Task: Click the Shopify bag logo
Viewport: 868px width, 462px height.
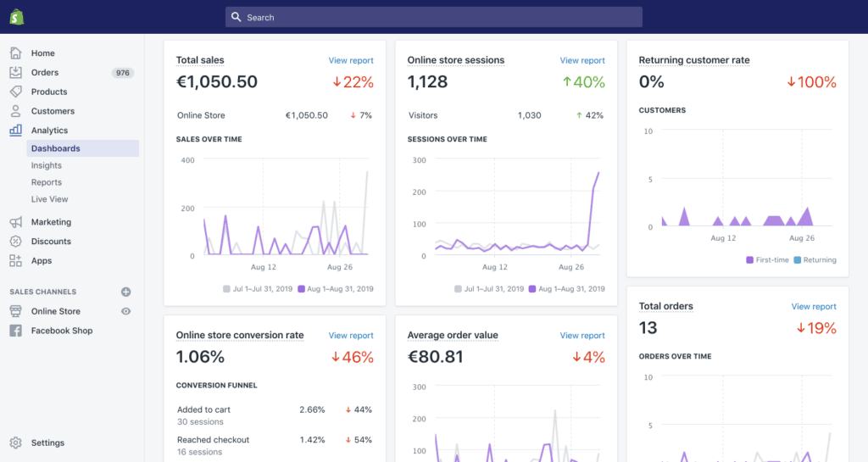Action: (17, 17)
